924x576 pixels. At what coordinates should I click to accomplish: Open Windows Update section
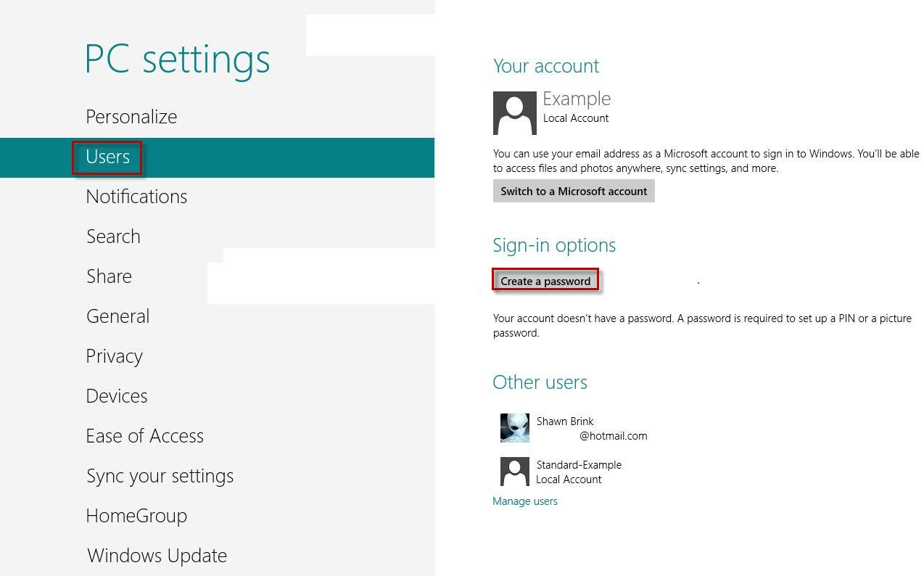157,556
